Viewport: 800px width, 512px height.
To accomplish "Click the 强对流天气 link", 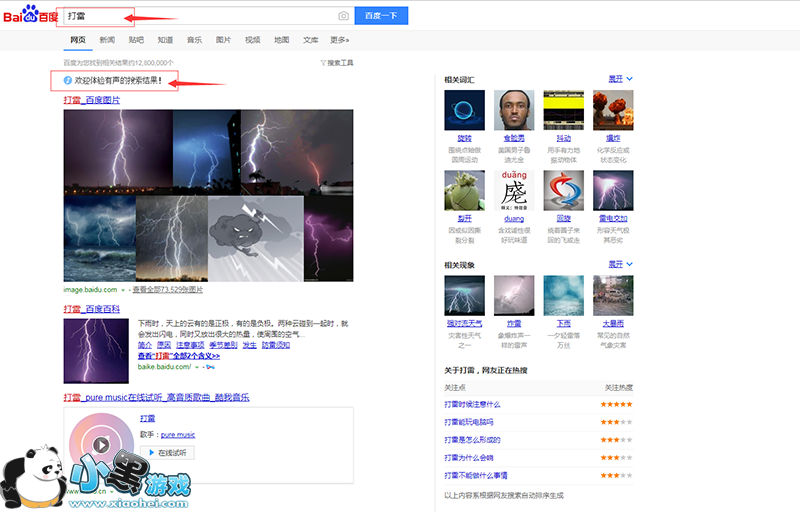I will pos(464,323).
